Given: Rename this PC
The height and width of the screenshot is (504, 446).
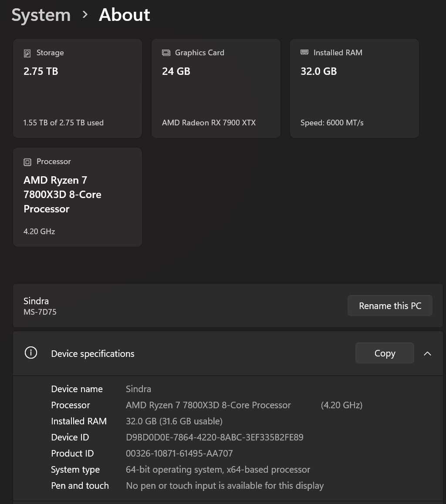Looking at the screenshot, I should 390,306.
